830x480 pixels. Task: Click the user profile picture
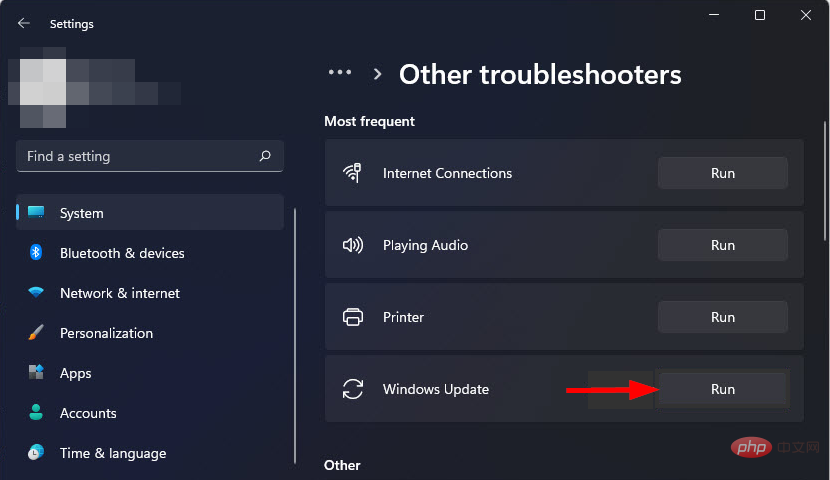pyautogui.click(x=40, y=80)
